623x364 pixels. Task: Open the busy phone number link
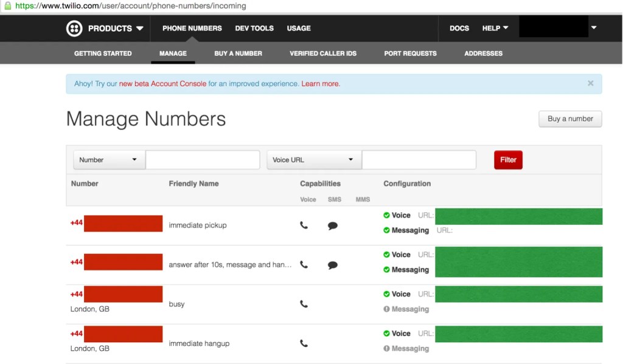[x=116, y=294]
